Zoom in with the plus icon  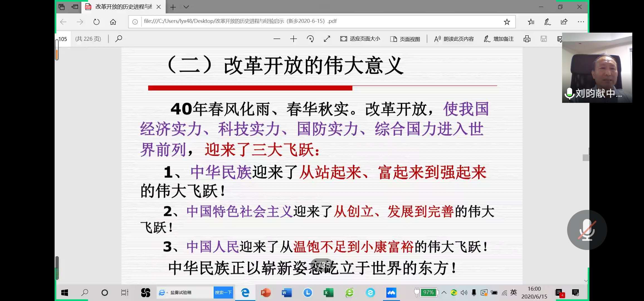293,39
